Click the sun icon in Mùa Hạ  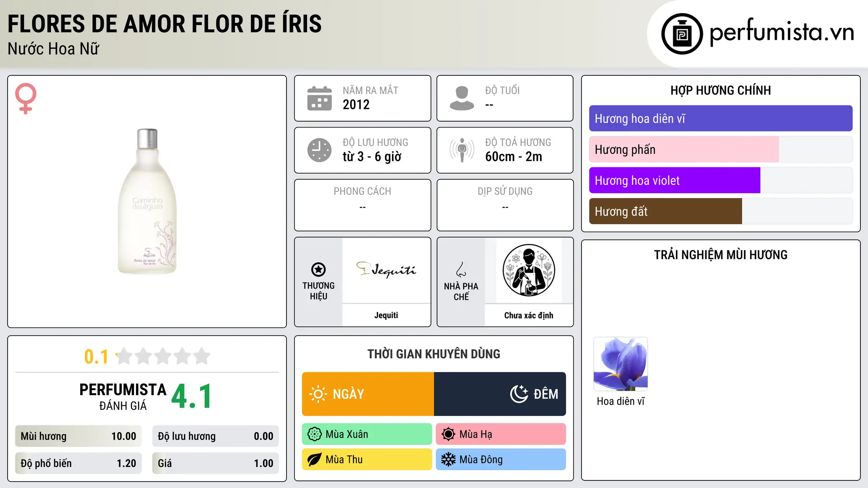tap(448, 434)
